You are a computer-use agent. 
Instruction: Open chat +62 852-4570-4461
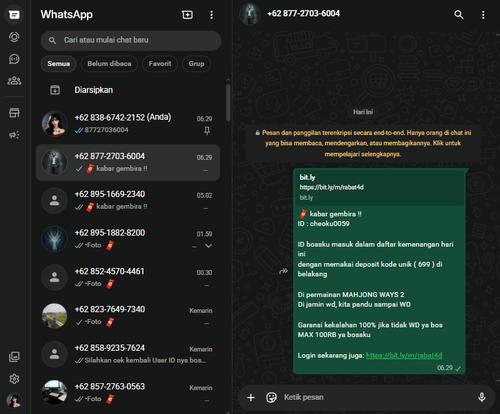coord(128,278)
